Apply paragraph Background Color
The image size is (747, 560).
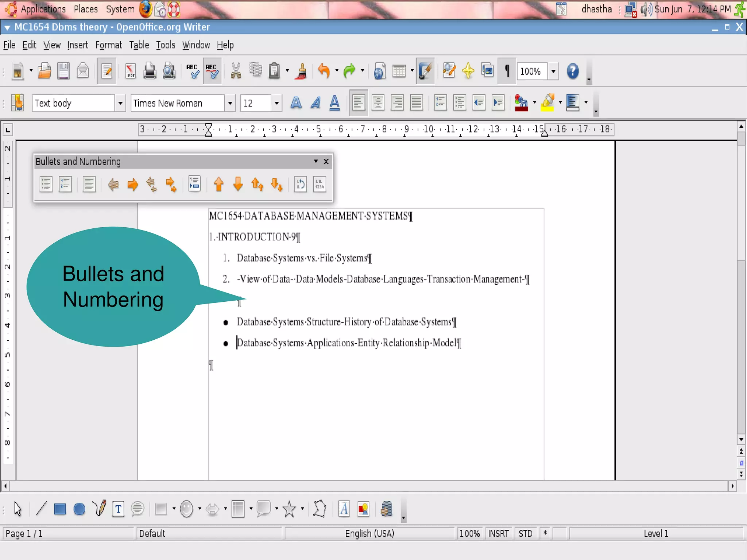[x=573, y=103]
